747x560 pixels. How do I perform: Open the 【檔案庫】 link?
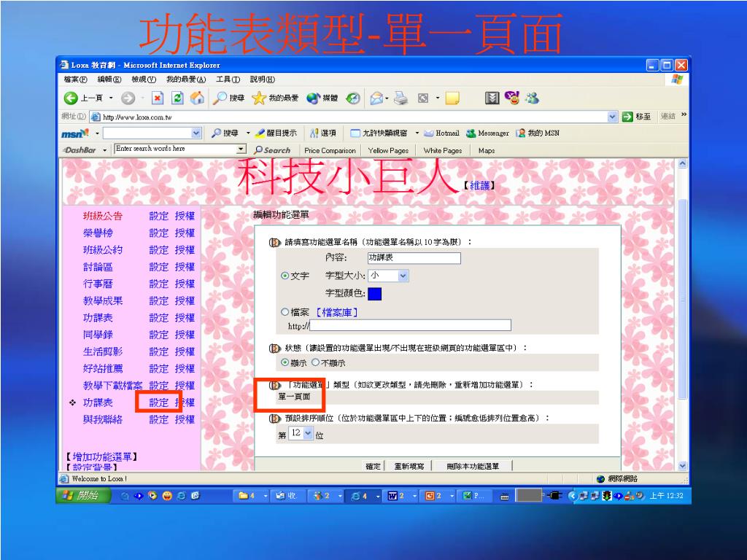click(336, 312)
